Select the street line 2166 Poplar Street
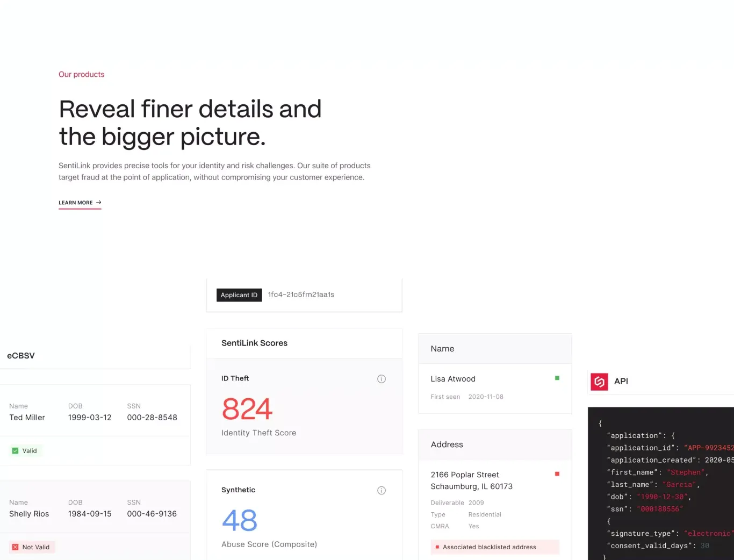Viewport: 734px width, 560px height. (465, 475)
